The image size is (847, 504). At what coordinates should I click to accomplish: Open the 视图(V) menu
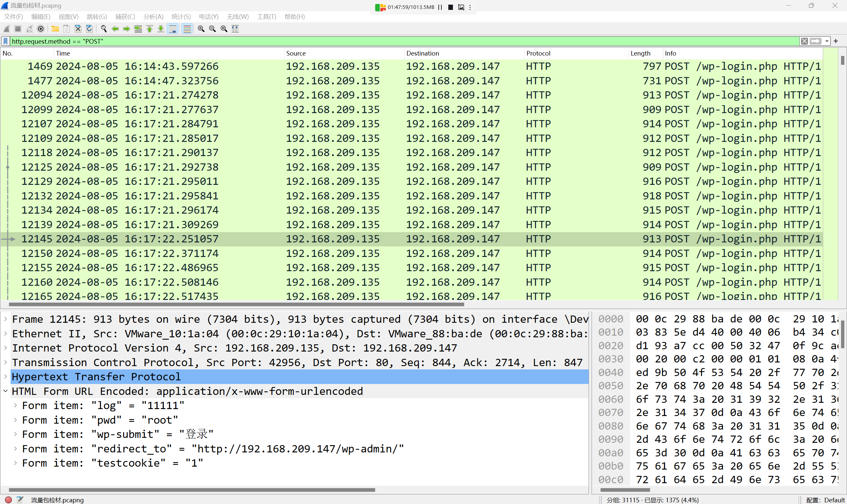pyautogui.click(x=68, y=17)
